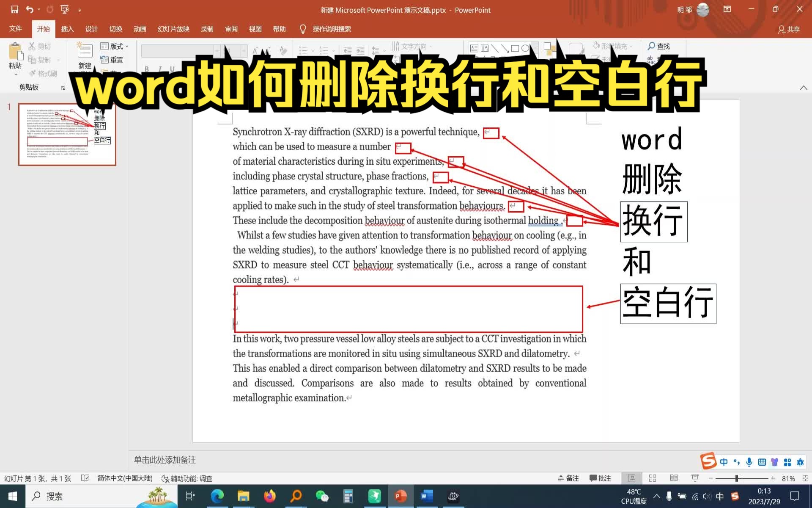Undo the last action
The image size is (812, 508).
(29, 9)
